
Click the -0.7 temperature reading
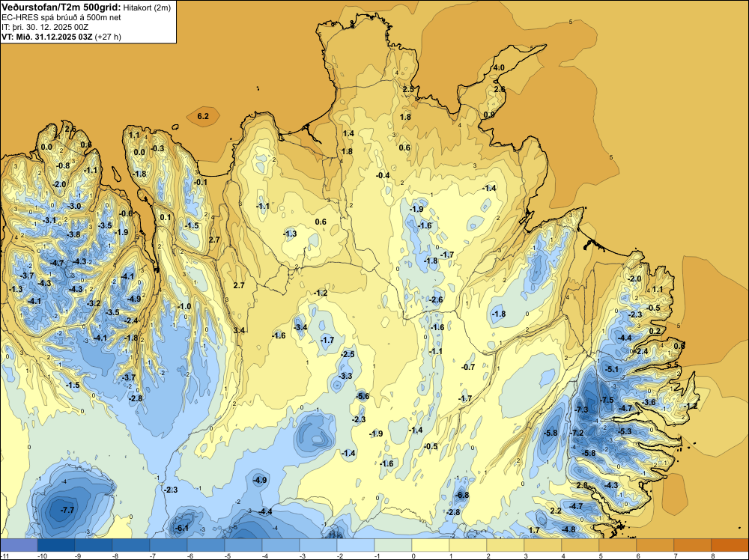point(468,367)
